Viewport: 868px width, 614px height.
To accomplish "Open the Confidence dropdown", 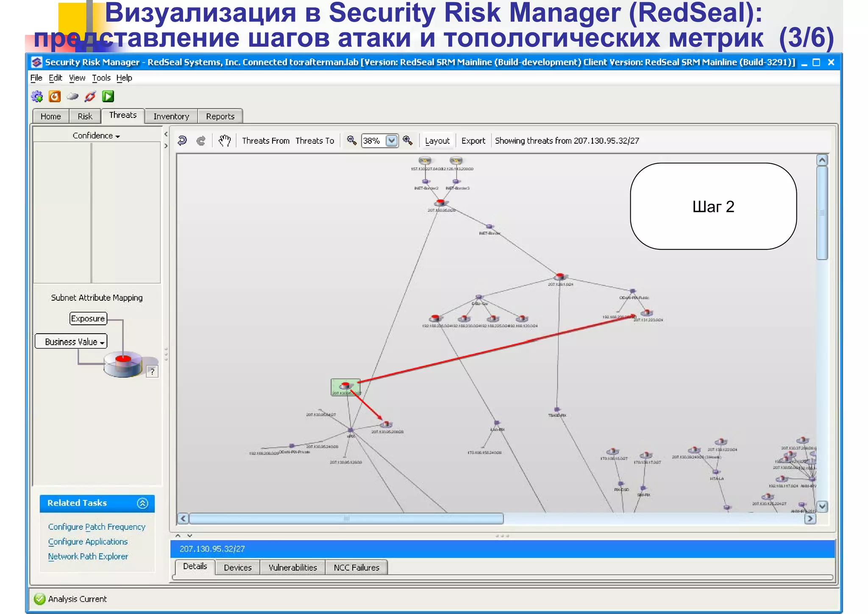I will pyautogui.click(x=96, y=136).
